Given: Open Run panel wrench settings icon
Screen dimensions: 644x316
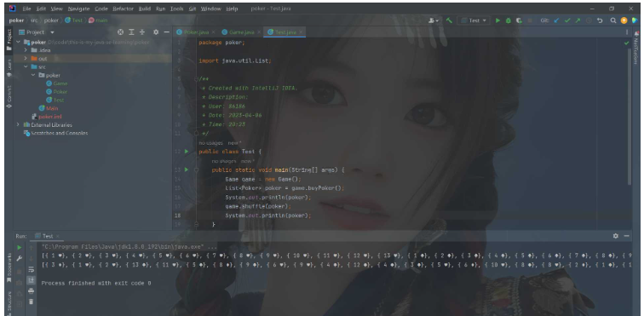Looking at the screenshot, I should pos(20,258).
